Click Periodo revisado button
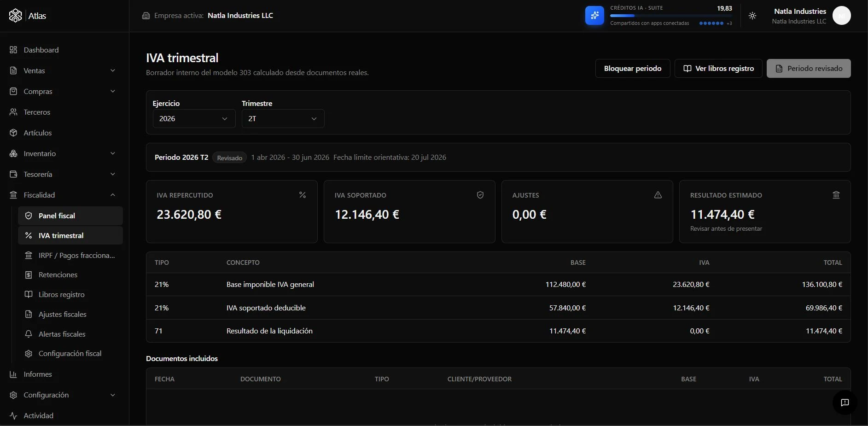Viewport: 868px width, 426px height. point(809,68)
